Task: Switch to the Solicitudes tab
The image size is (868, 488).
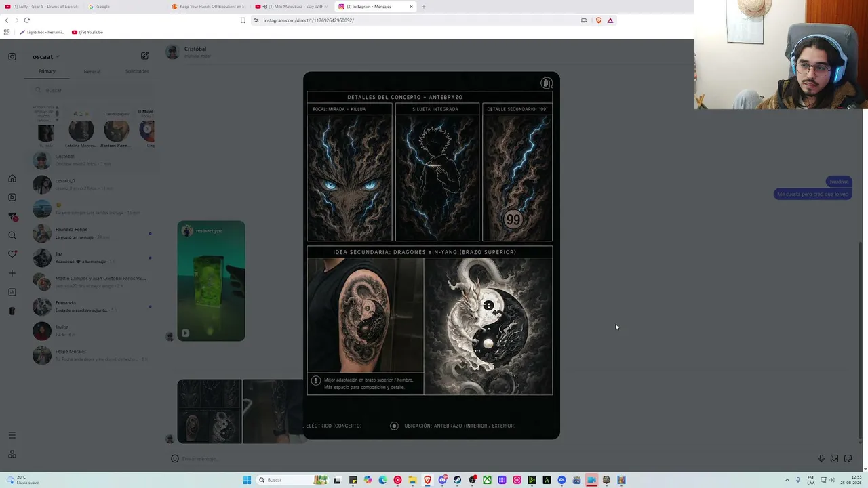Action: [137, 71]
